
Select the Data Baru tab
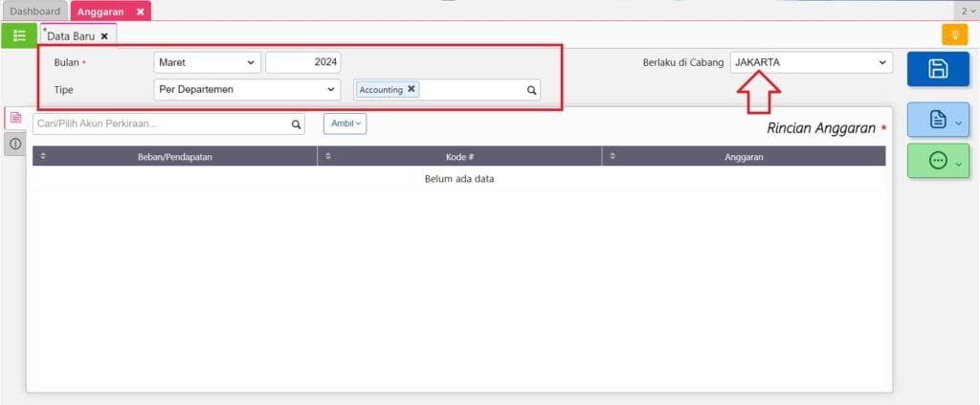click(x=71, y=35)
